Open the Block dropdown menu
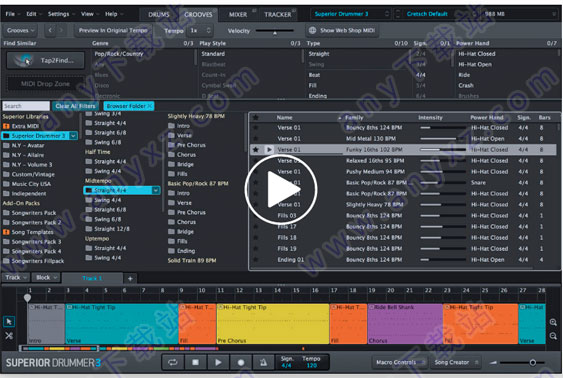 pyautogui.click(x=46, y=277)
